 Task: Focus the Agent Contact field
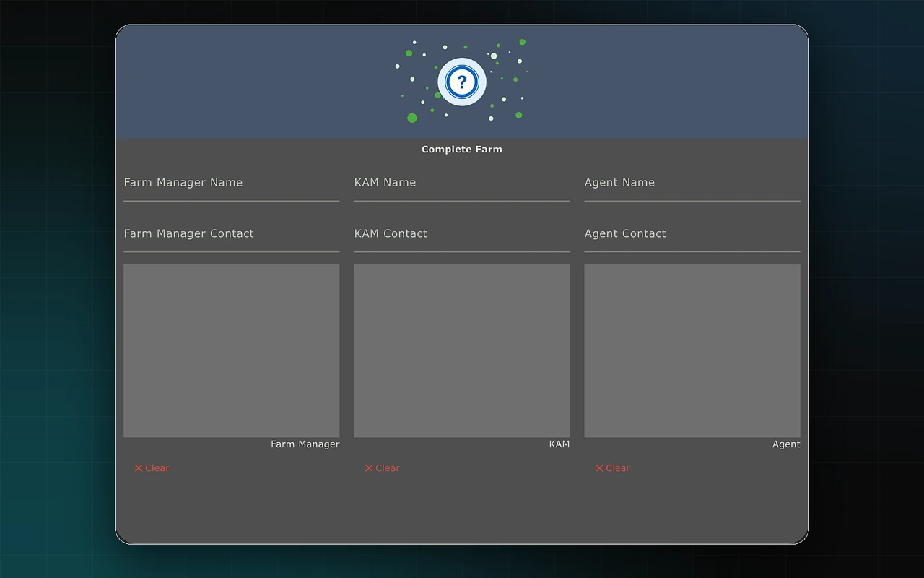tap(692, 235)
